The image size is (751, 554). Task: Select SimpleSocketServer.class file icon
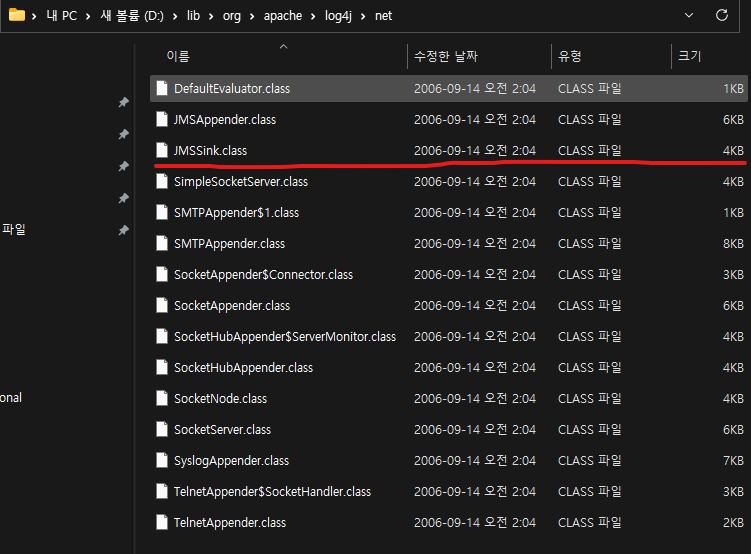162,181
